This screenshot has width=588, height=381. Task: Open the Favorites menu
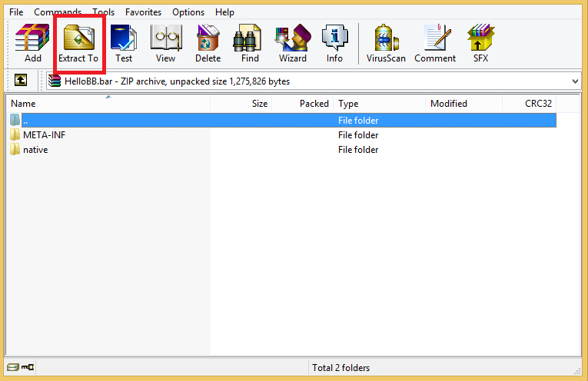[143, 12]
